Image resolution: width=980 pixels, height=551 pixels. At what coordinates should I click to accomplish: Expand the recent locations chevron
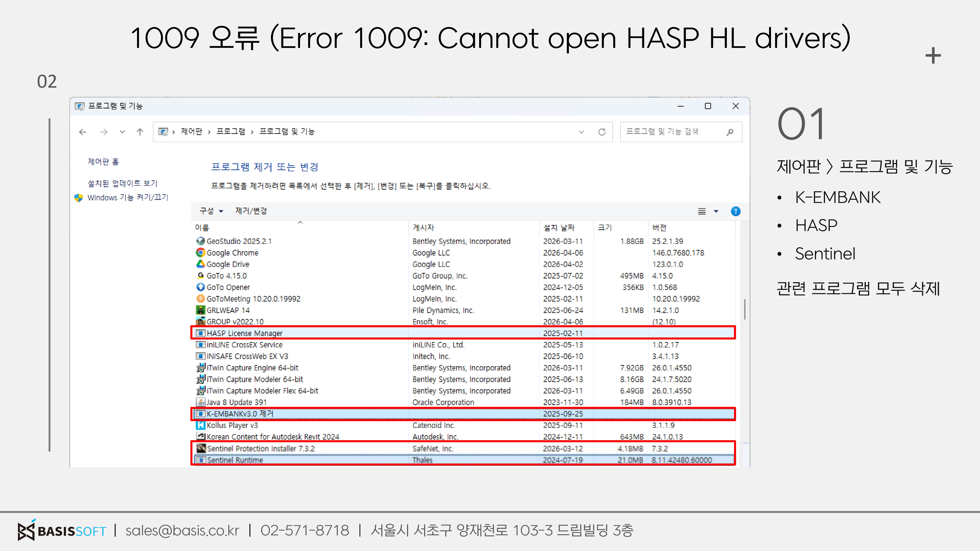122,132
